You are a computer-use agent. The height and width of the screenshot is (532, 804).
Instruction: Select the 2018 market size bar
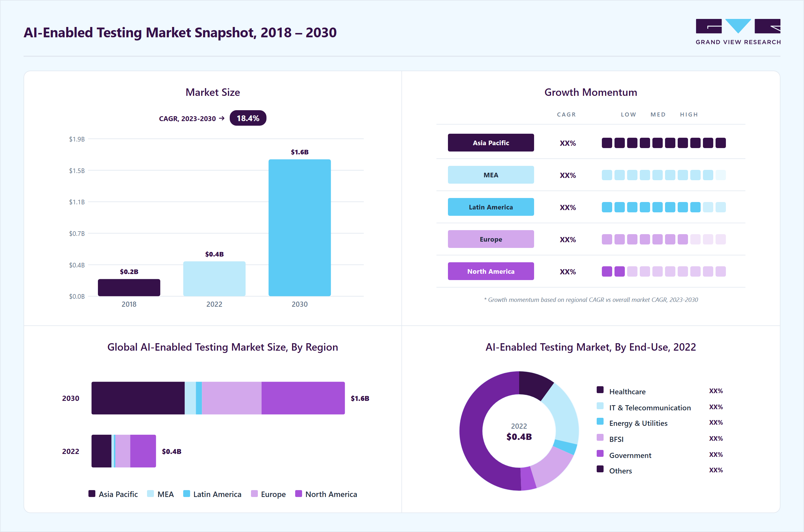[129, 288]
